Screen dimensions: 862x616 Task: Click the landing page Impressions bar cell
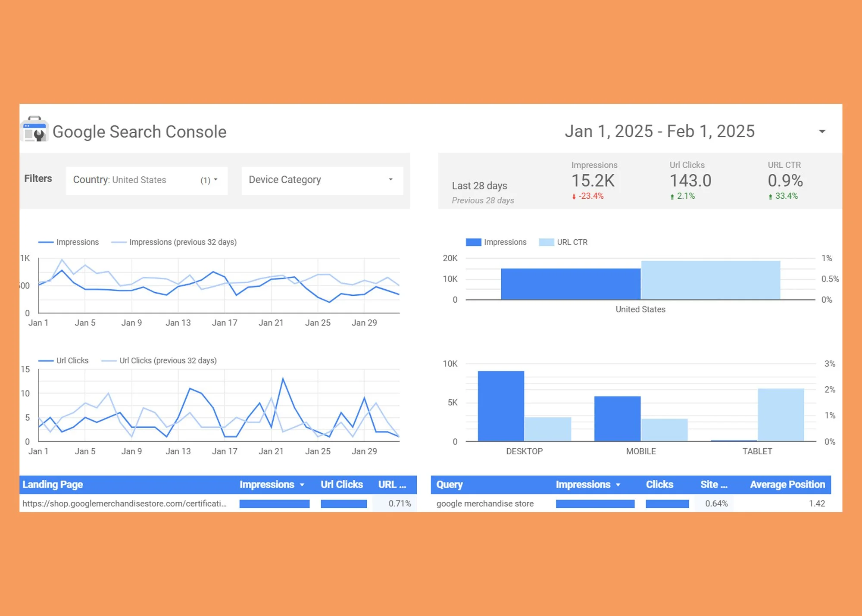click(275, 504)
